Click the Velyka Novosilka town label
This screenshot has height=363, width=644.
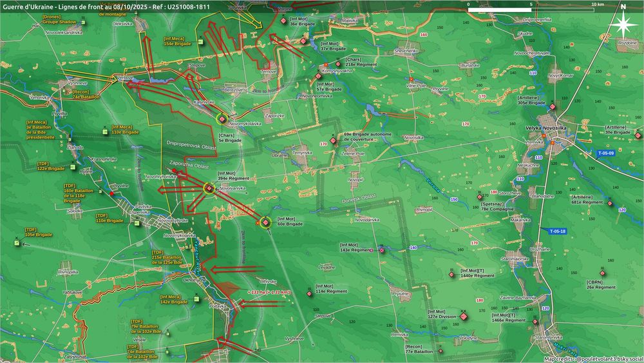click(x=546, y=128)
